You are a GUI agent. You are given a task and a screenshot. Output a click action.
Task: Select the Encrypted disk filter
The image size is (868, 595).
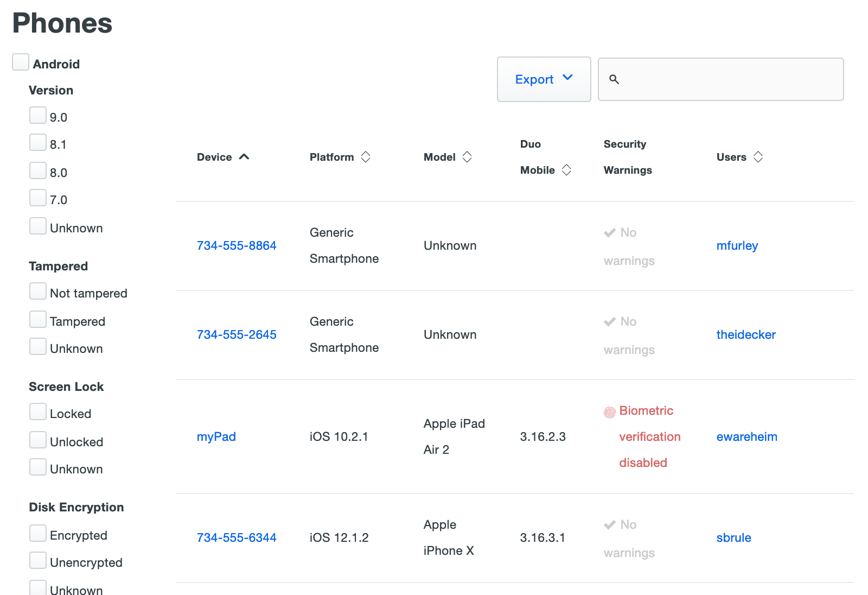[38, 533]
